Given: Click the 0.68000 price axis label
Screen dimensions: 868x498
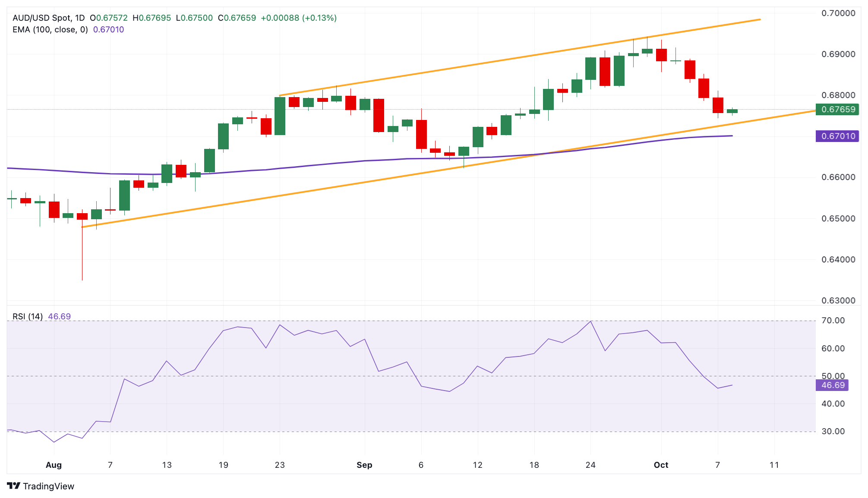Looking at the screenshot, I should point(838,95).
